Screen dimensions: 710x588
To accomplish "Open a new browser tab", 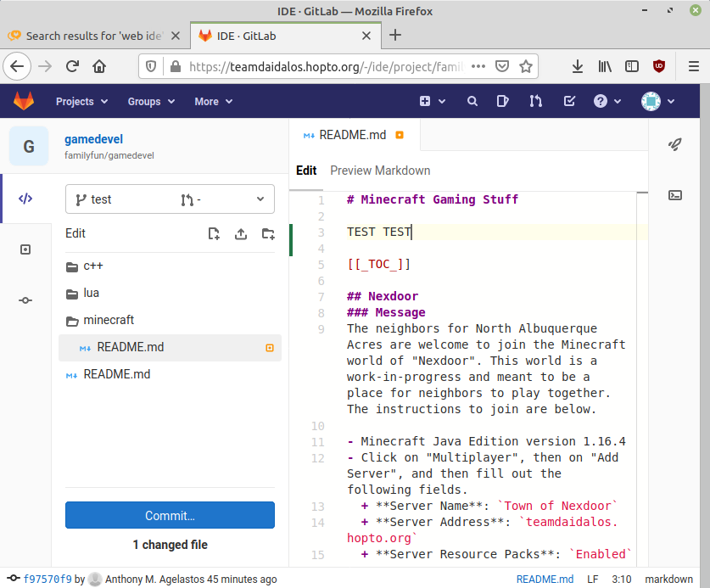I will [394, 35].
